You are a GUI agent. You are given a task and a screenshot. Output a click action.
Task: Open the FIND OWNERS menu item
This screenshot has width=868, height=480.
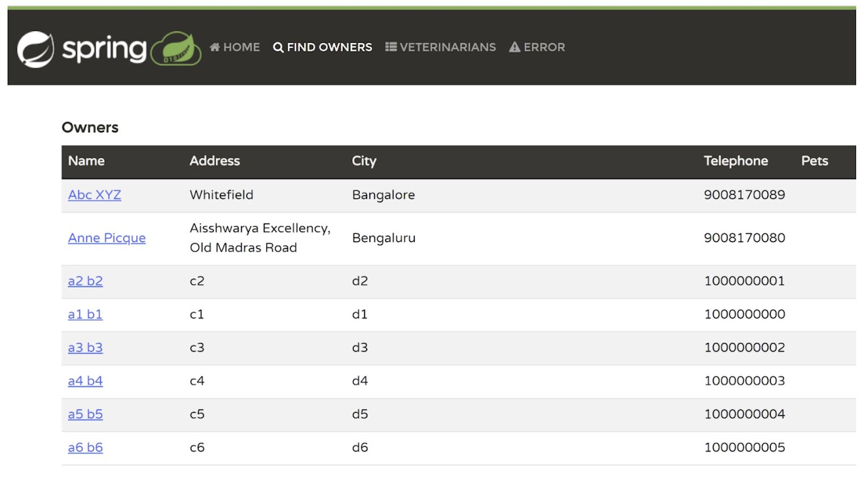pyautogui.click(x=323, y=47)
